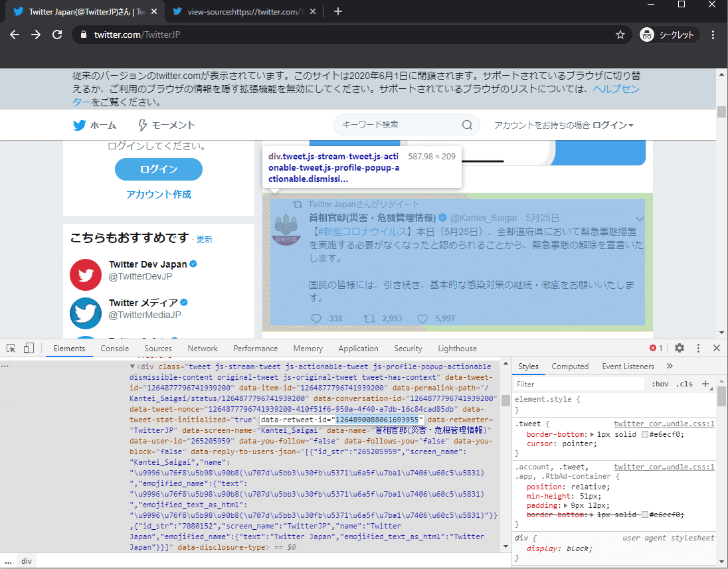Add new style rule plus icon
Screen dimensions: 728x569
coord(705,384)
